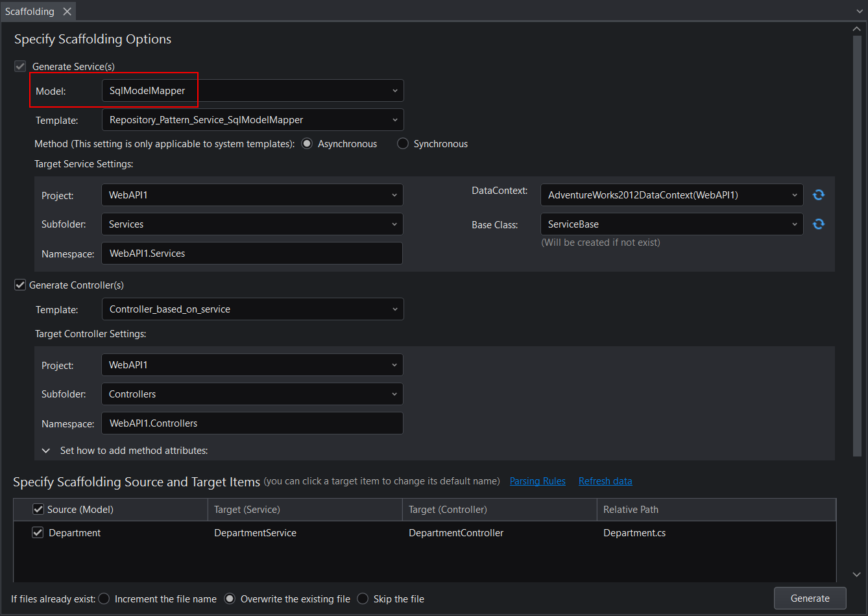The height and width of the screenshot is (616, 868).
Task: Uncheck the Department source model row
Action: (x=38, y=532)
